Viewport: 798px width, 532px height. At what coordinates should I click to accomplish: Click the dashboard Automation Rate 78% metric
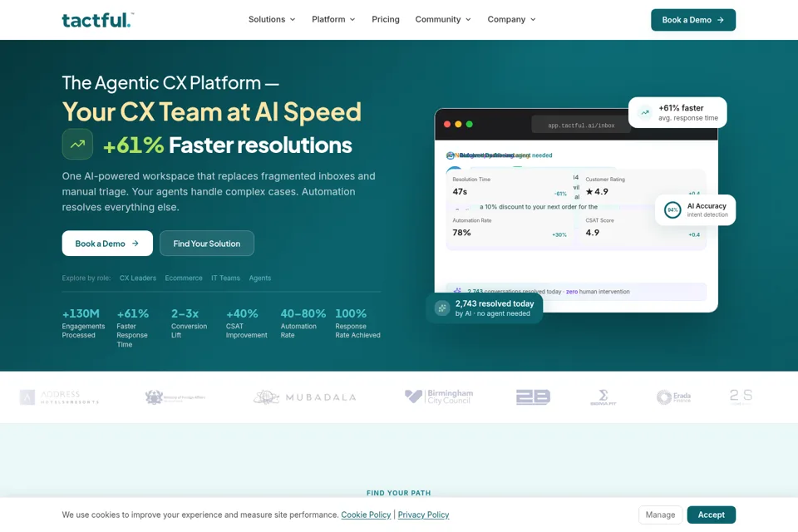(x=509, y=228)
